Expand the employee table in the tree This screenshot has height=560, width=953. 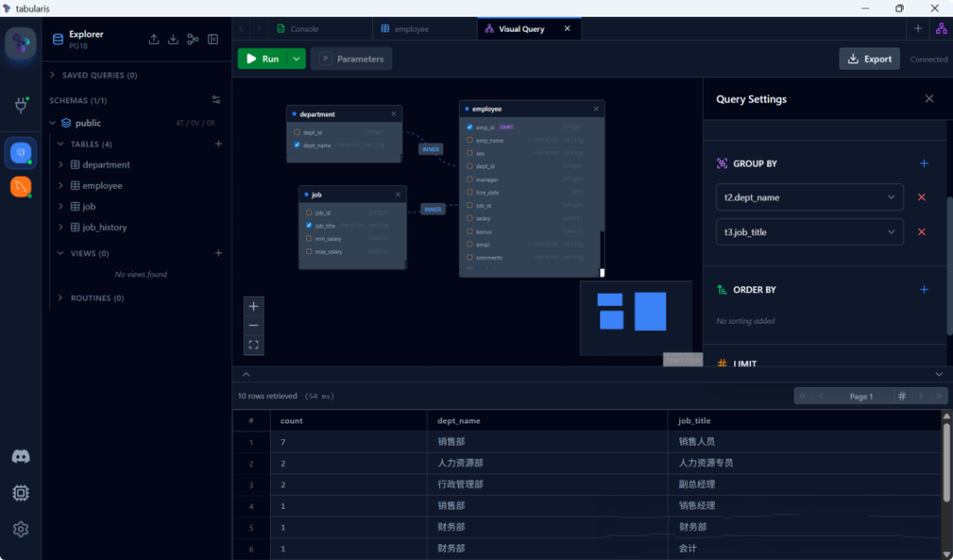tap(61, 186)
